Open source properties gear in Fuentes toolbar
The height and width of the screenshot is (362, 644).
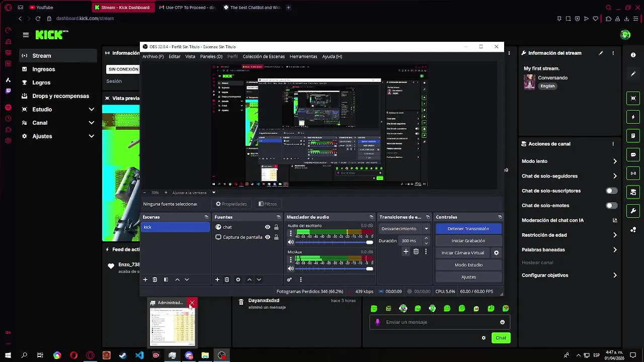click(238, 280)
